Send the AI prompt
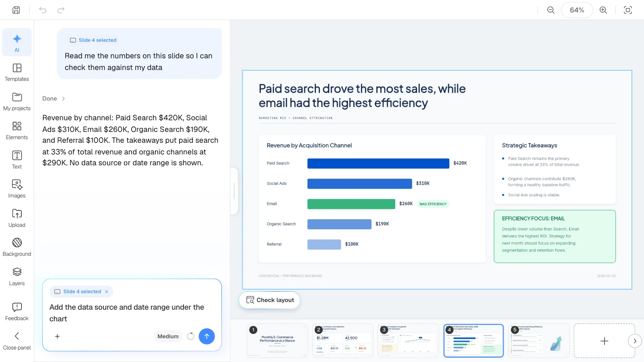Viewport: 644px width, 362px height. [x=206, y=336]
